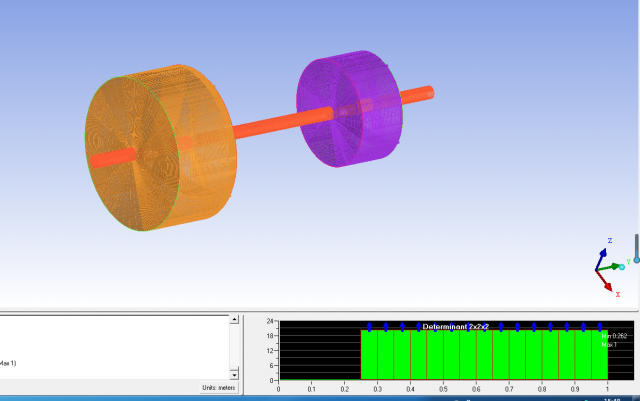Click the shaft hub on the orange disk face
The width and height of the screenshot is (640, 401).
tap(111, 158)
